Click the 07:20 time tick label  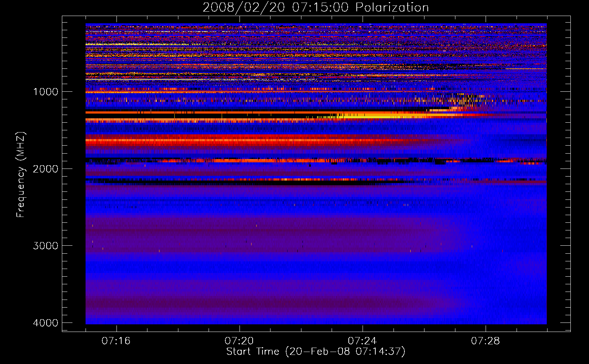coord(239,341)
